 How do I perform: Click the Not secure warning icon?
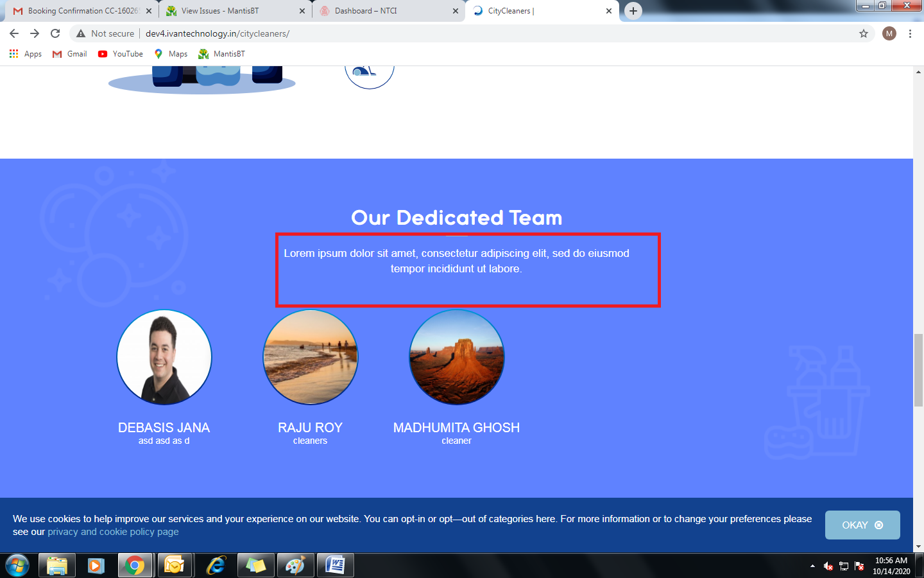coord(81,33)
